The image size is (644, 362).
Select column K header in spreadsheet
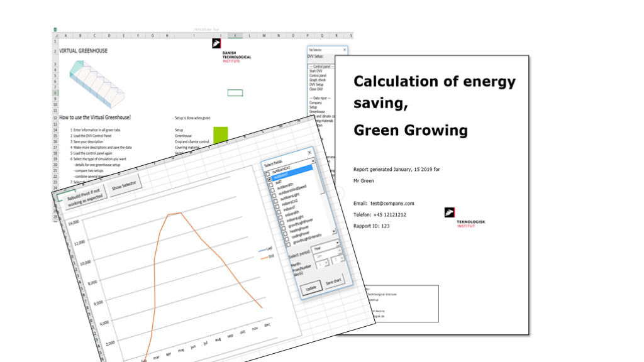(x=235, y=36)
